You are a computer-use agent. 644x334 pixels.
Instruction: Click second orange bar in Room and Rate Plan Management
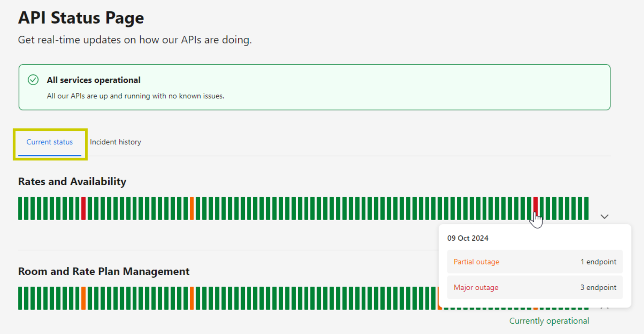pyautogui.click(x=192, y=298)
